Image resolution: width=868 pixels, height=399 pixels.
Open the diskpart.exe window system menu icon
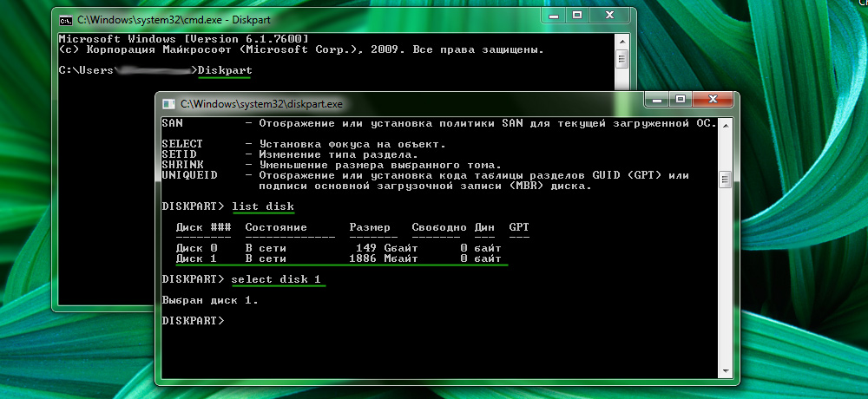pos(169,103)
